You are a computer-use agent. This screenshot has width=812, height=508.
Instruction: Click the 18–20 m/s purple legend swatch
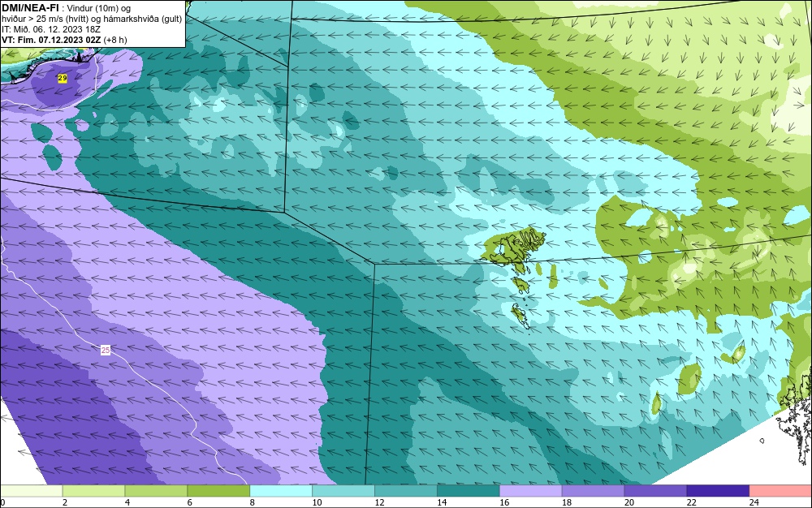point(593,491)
